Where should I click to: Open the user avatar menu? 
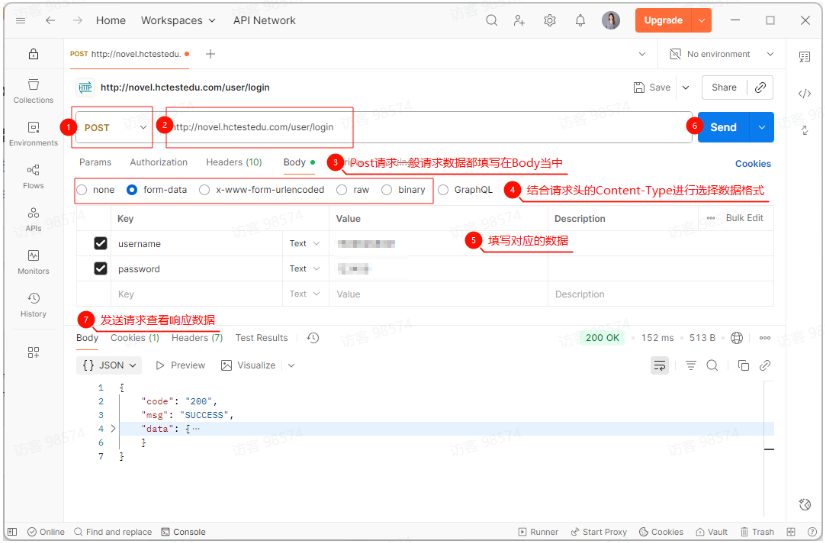(611, 21)
